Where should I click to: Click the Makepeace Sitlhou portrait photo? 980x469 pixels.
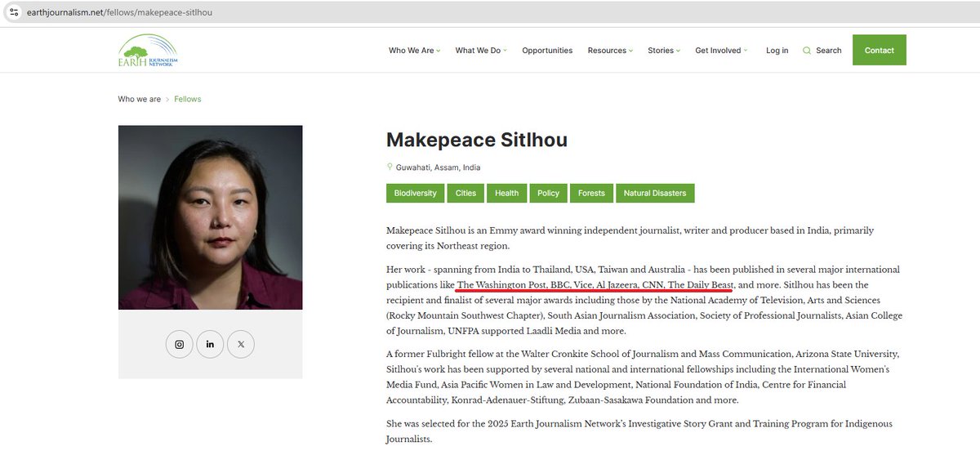(210, 217)
